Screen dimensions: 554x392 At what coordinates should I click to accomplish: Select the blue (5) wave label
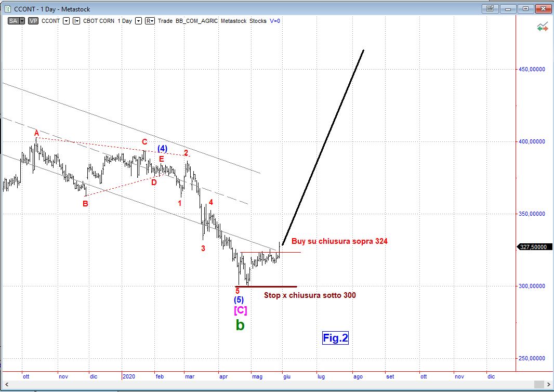pos(239,300)
